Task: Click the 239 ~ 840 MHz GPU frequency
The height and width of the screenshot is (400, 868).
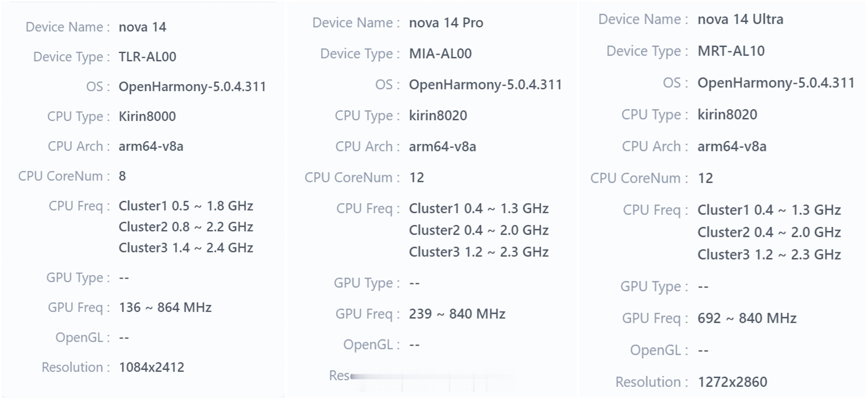Action: (457, 314)
